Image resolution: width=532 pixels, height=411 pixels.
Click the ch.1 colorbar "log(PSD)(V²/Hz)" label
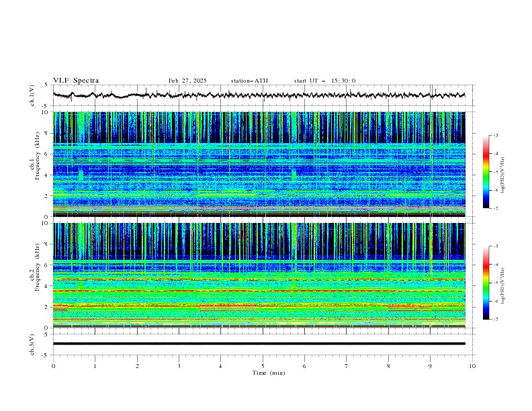point(503,175)
